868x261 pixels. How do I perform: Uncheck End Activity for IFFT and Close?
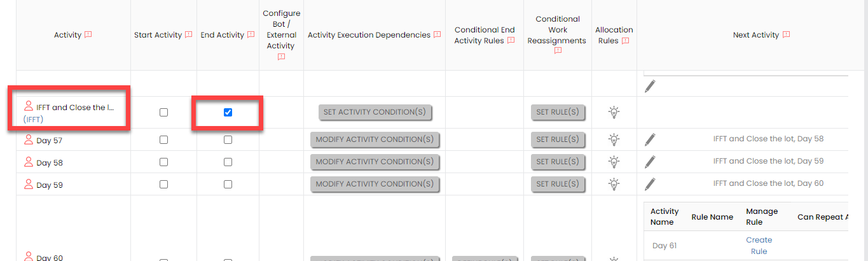(228, 112)
